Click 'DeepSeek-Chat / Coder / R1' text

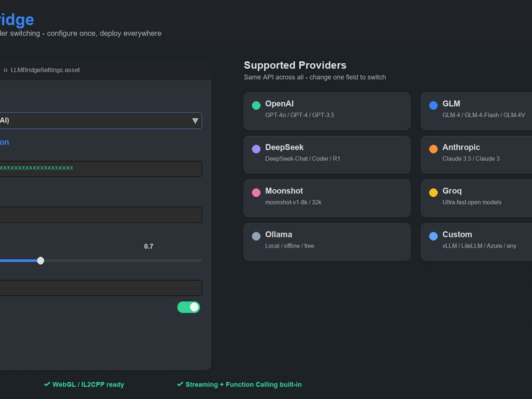[x=303, y=158]
